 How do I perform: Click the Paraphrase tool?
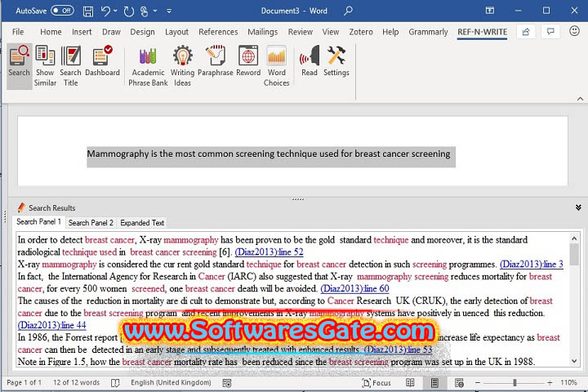216,62
